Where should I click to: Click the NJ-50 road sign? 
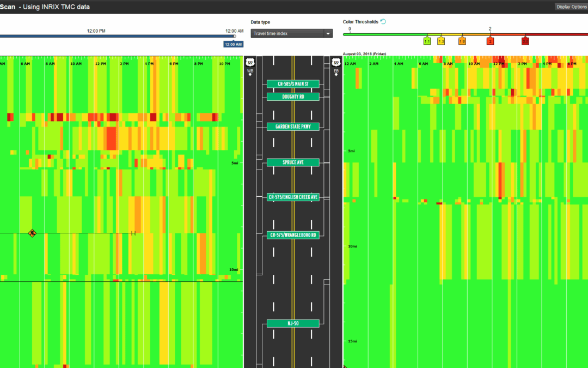[x=292, y=324]
